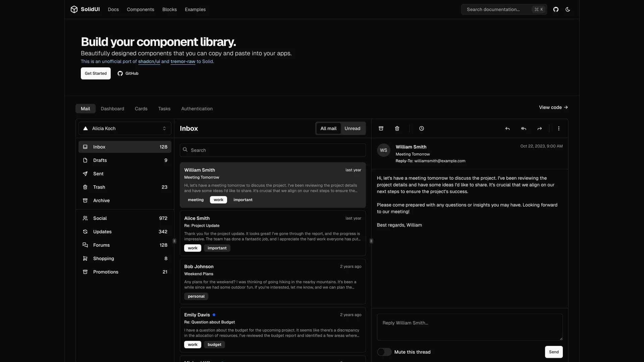Open the Alicia Koch account switcher

(124, 128)
